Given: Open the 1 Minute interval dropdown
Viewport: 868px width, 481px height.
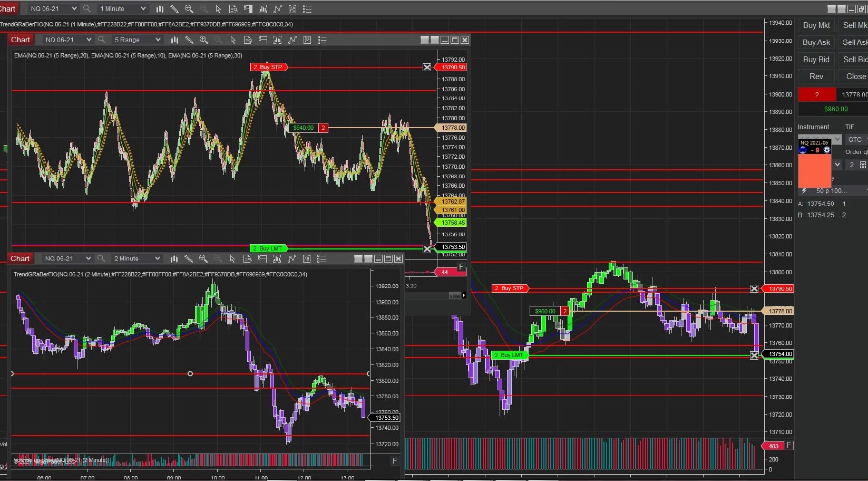Looking at the screenshot, I should pyautogui.click(x=123, y=8).
